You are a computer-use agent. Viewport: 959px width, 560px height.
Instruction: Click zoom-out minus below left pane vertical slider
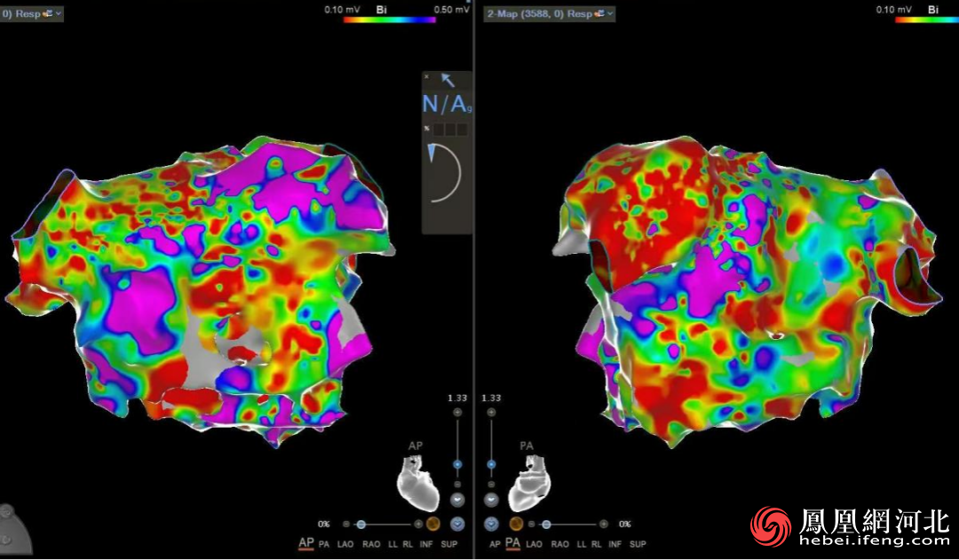[x=457, y=485]
